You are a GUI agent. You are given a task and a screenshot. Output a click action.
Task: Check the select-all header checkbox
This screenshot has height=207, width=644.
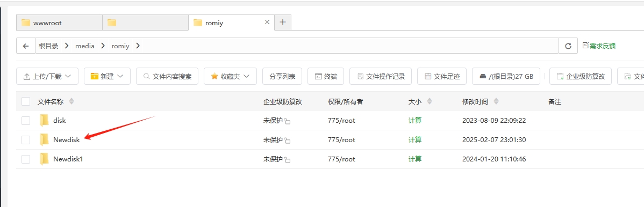tap(26, 101)
